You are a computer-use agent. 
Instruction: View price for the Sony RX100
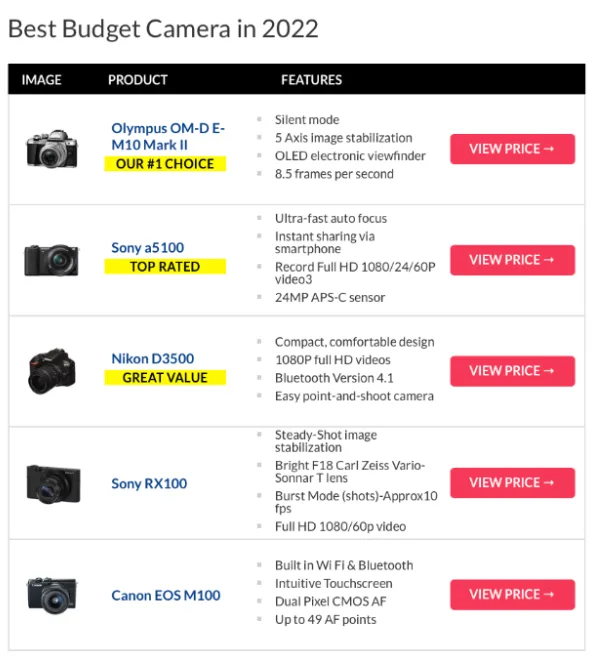[x=512, y=483]
